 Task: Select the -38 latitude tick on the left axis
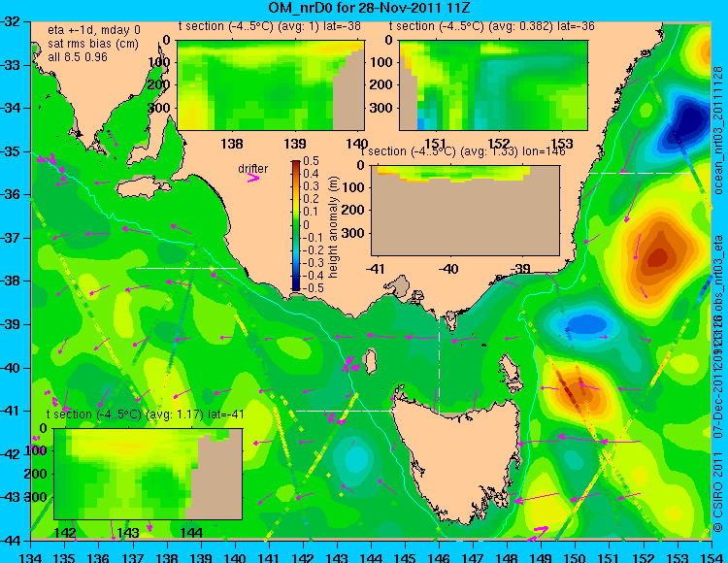pos(12,281)
